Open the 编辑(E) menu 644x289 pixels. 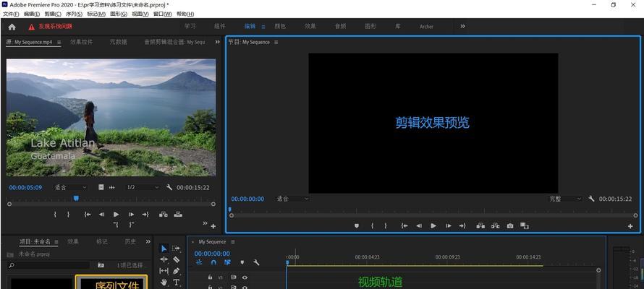[x=32, y=14]
